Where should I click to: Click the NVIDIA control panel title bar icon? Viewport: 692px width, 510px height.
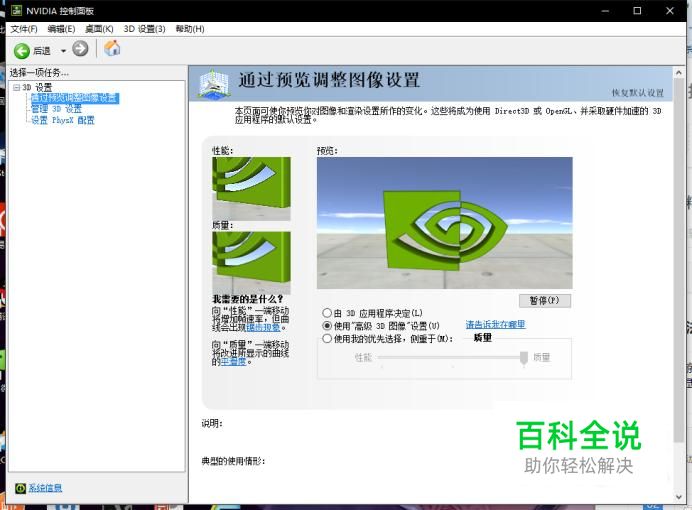pos(16,11)
